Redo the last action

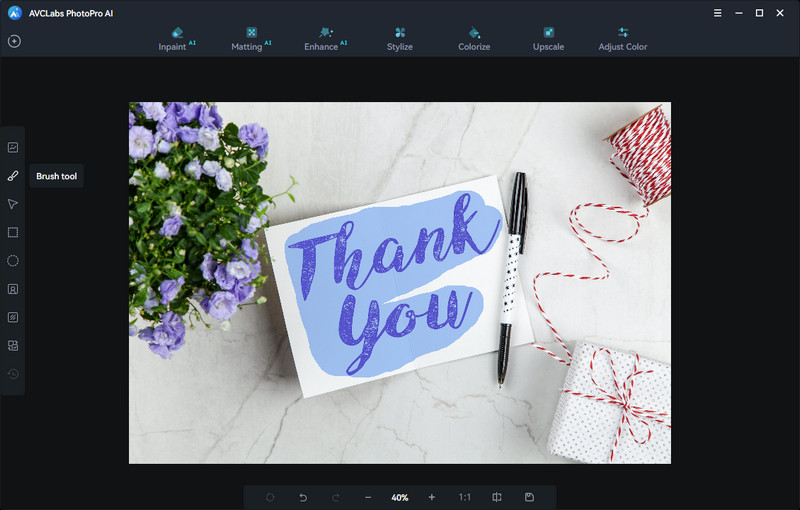click(x=336, y=497)
